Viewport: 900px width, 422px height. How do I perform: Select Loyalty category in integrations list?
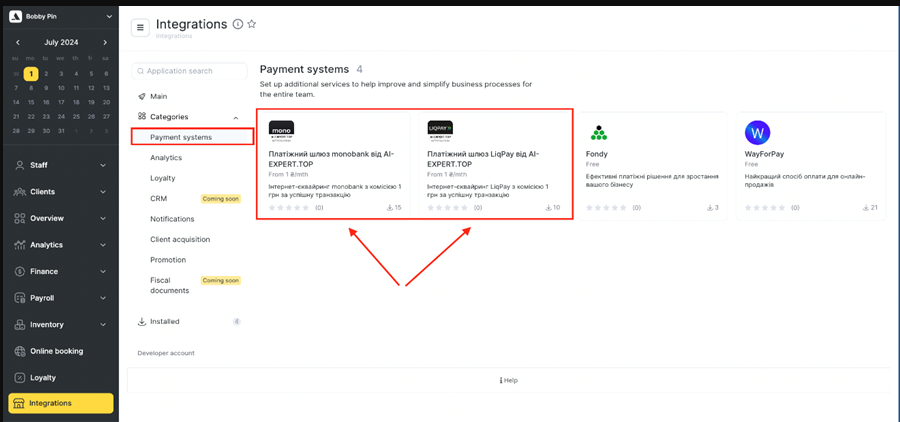pos(162,178)
